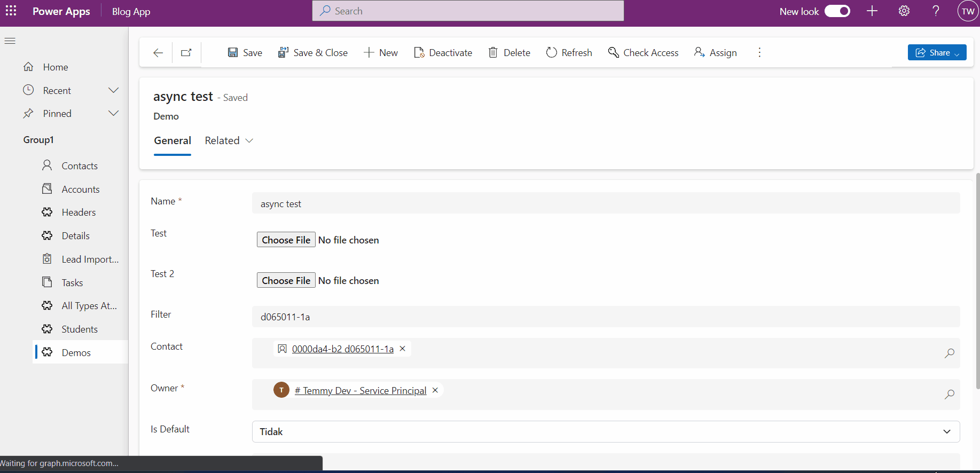
Task: Switch to the General tab
Action: coord(173,141)
